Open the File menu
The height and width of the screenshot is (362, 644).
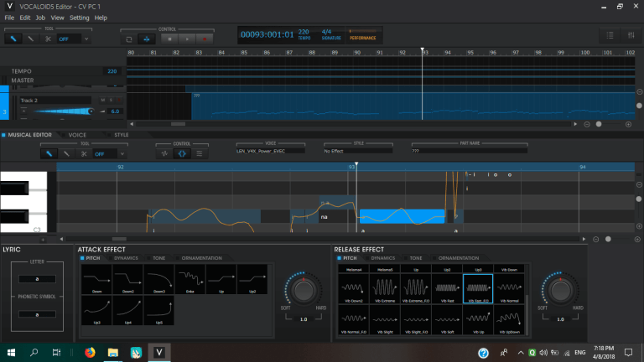coord(9,18)
